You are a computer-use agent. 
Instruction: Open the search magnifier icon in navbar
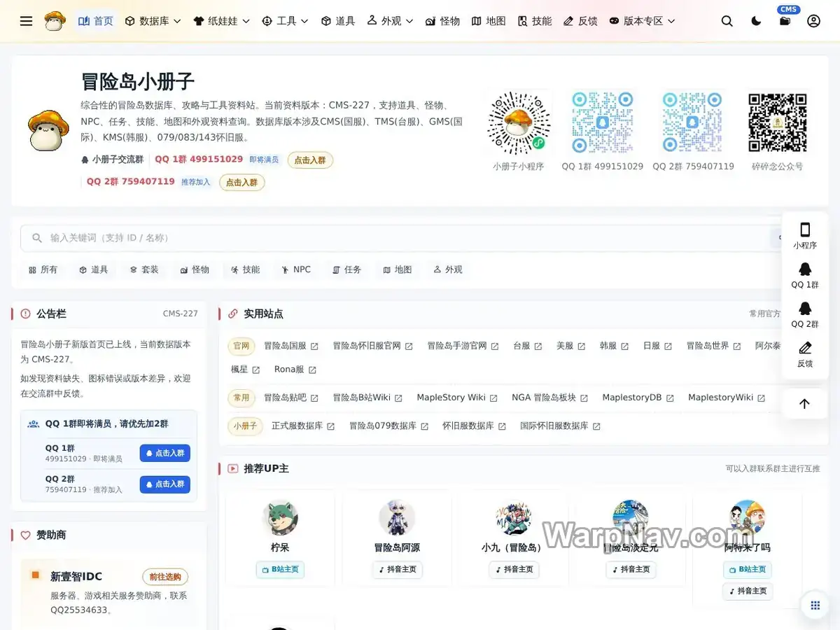pos(727,21)
